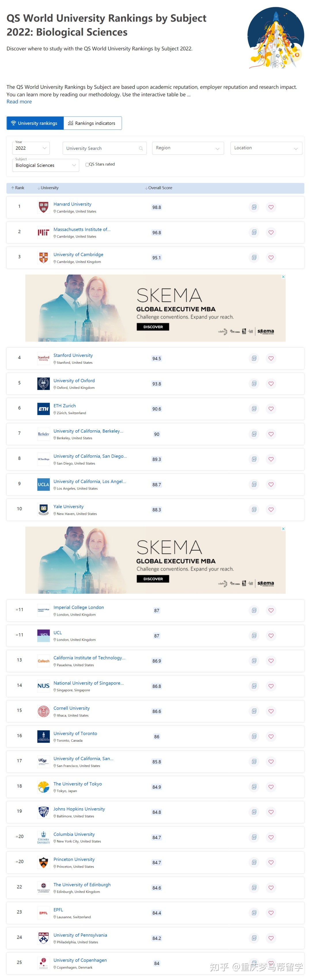Compare icon for University of Toronto
The height and width of the screenshot is (980, 311).
(x=254, y=736)
